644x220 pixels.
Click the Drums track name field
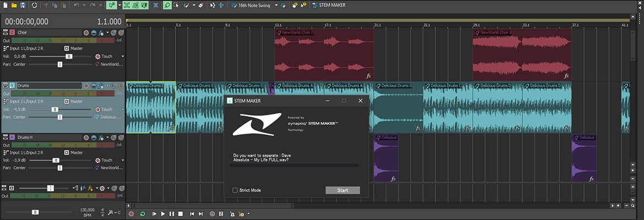pyautogui.click(x=48, y=86)
